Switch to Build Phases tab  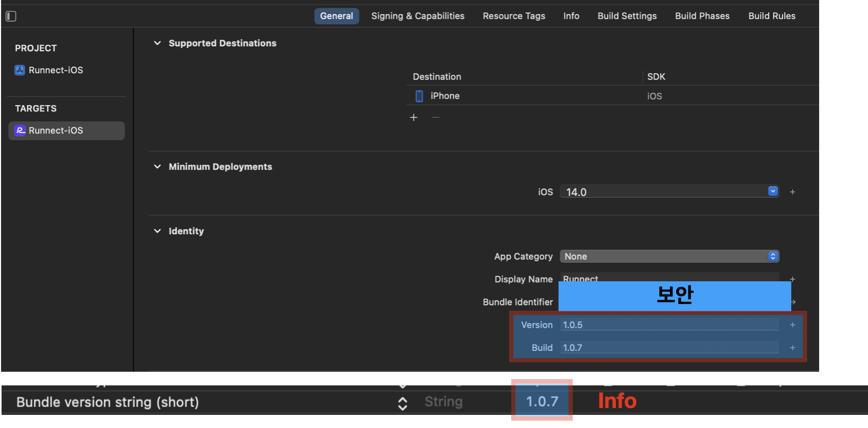(x=702, y=16)
